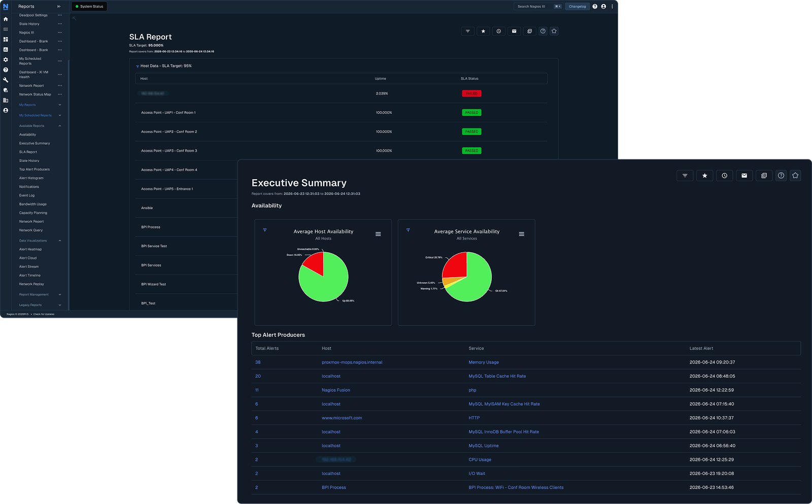The width and height of the screenshot is (812, 504).
Task: Open the Tools wrench icon in the left rail
Action: tap(6, 80)
